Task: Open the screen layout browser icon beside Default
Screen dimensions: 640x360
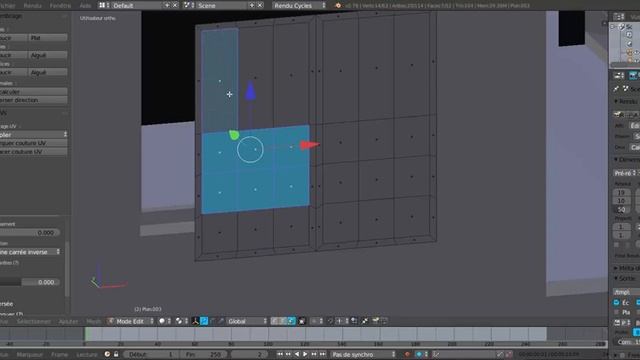Action: [x=104, y=5]
